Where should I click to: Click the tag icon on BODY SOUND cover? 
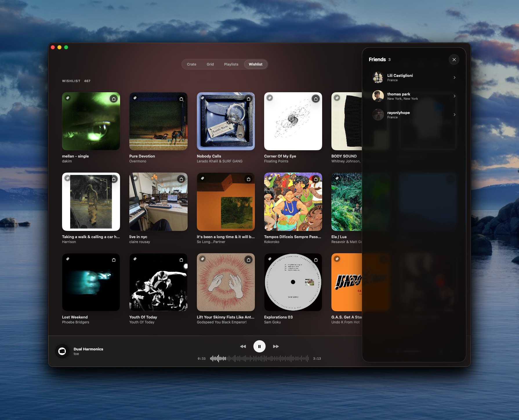click(x=337, y=98)
